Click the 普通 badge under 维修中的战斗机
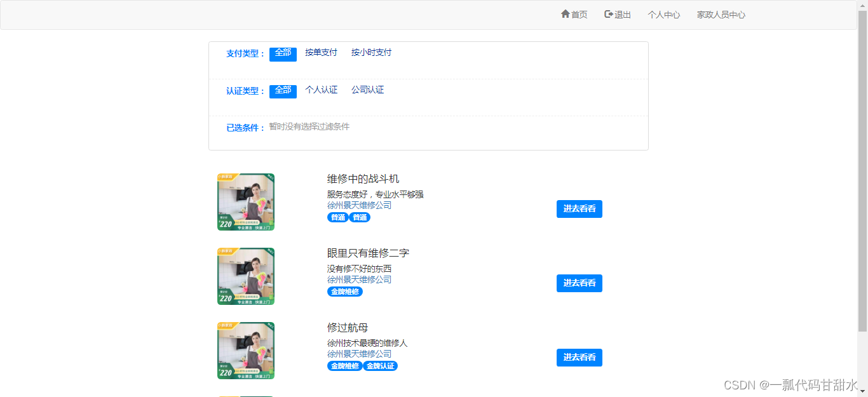Image resolution: width=868 pixels, height=397 pixels. tap(337, 217)
